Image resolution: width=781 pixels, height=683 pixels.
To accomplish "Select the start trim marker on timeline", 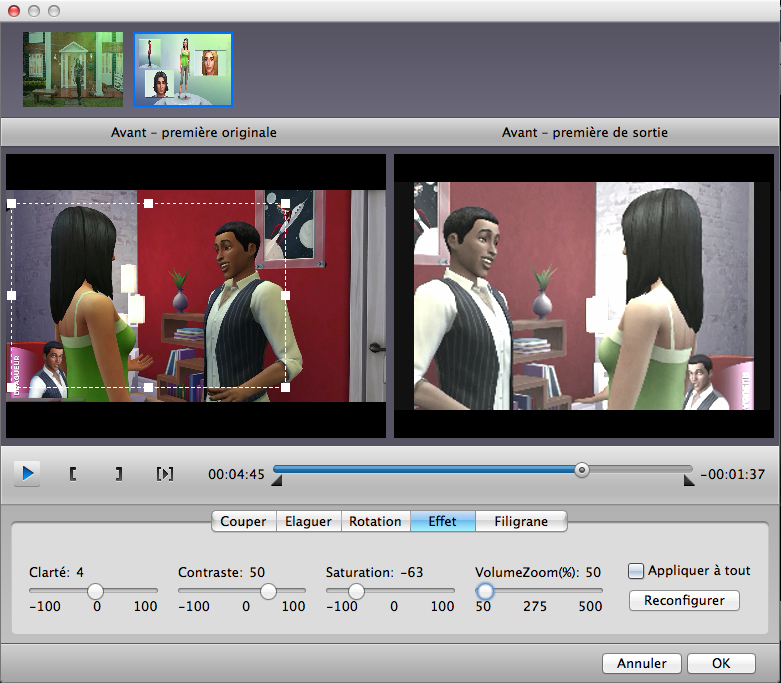I will pos(277,481).
